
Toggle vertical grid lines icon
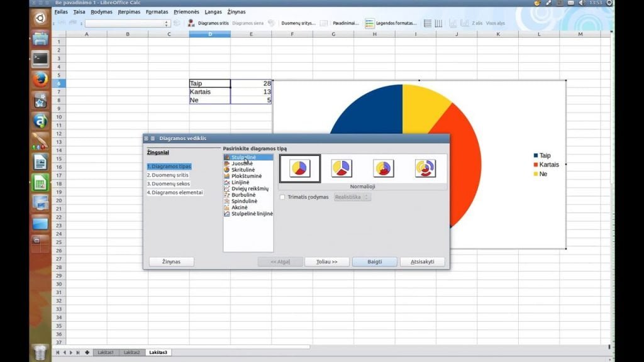point(438,23)
